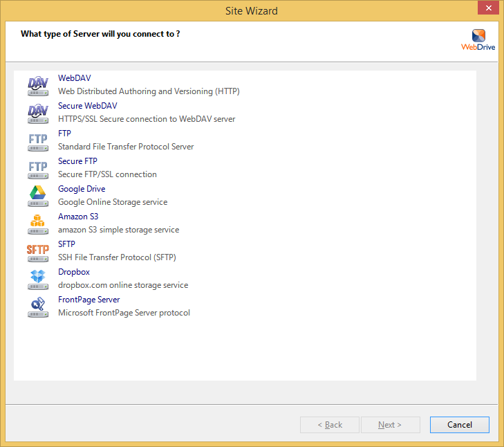The height and width of the screenshot is (447, 504).
Task: Select the Google Drive text label
Action: pos(82,189)
